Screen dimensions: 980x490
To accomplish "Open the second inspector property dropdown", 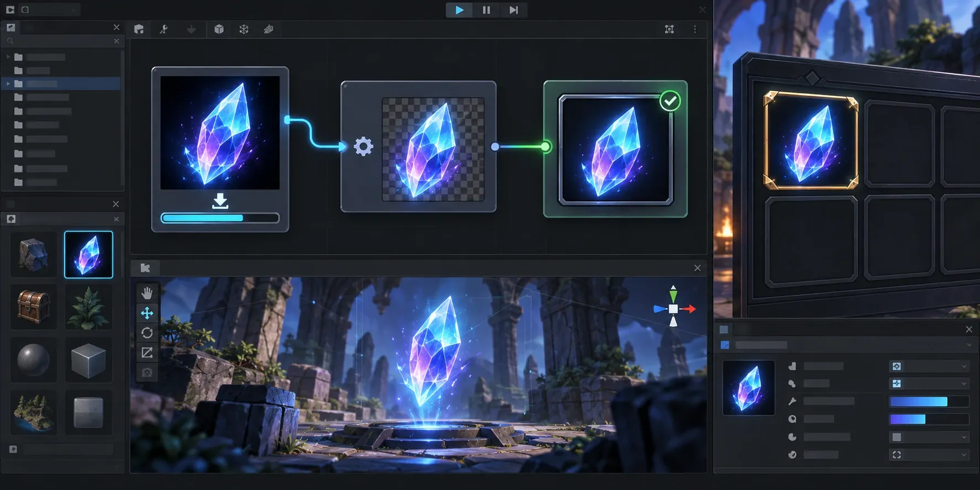I will coord(929,383).
